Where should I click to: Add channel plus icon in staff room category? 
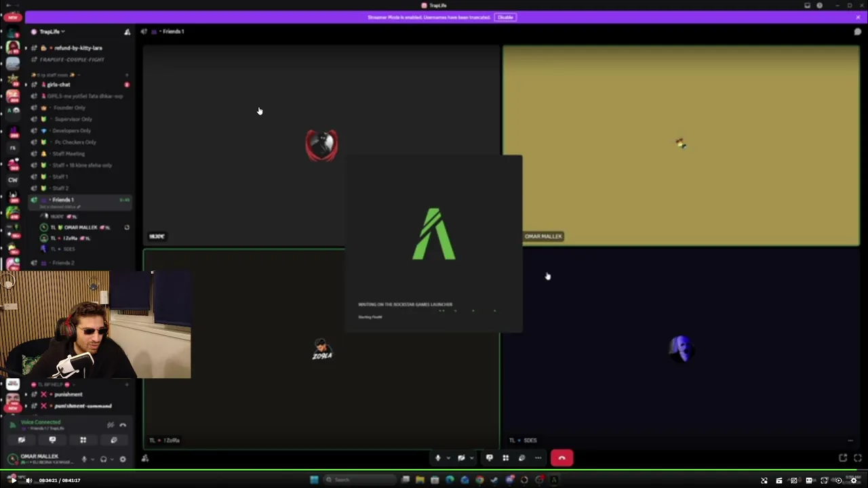(x=127, y=75)
